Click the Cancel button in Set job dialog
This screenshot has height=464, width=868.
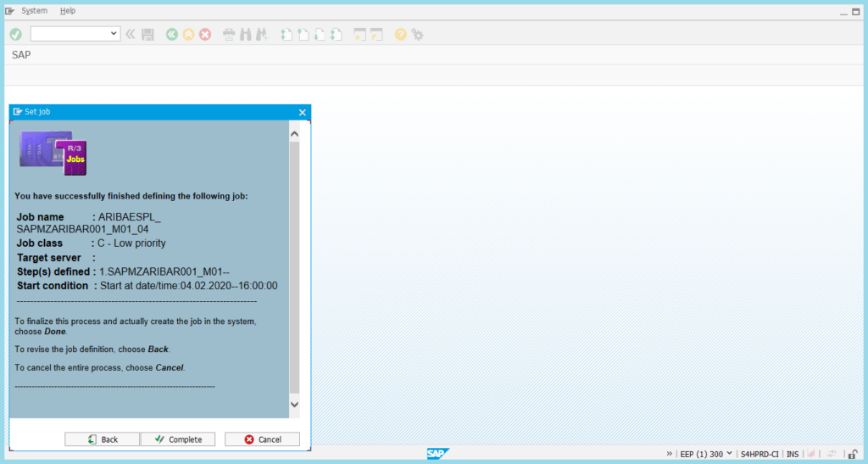click(263, 439)
